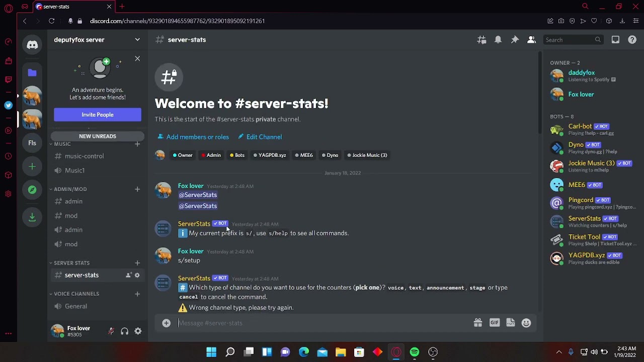Screen dimensions: 644x362
Task: Open Twitter in Opera sidebar
Action: click(x=8, y=105)
